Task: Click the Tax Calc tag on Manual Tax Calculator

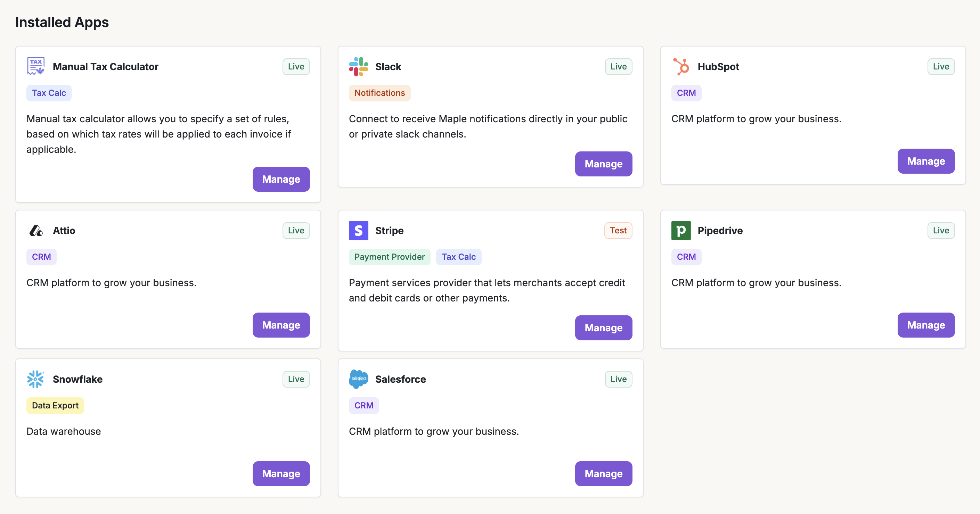Action: coord(49,93)
